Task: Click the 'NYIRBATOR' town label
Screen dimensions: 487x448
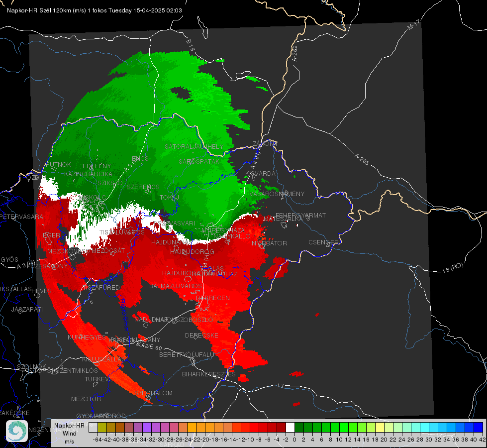Action: click(269, 243)
